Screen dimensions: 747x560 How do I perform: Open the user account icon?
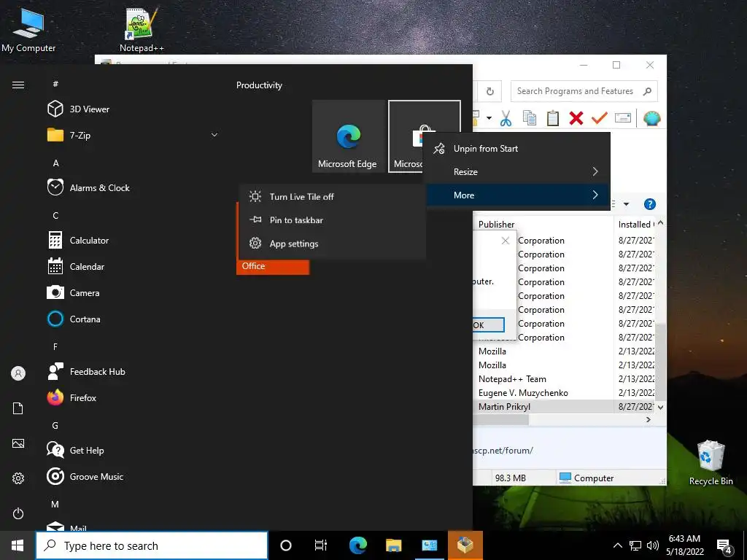pyautogui.click(x=18, y=373)
